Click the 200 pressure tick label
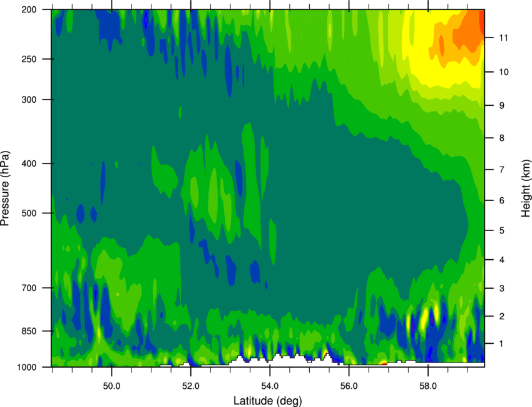 tap(29, 9)
